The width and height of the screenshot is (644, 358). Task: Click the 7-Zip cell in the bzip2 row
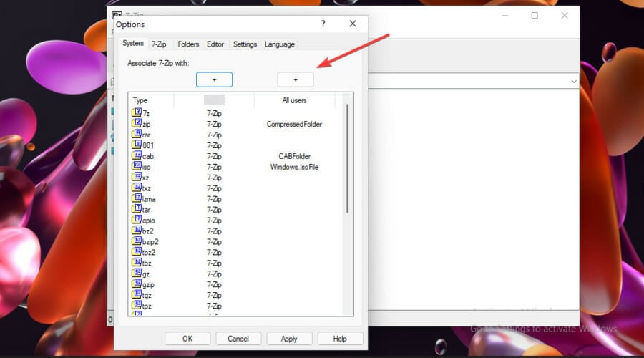[215, 242]
